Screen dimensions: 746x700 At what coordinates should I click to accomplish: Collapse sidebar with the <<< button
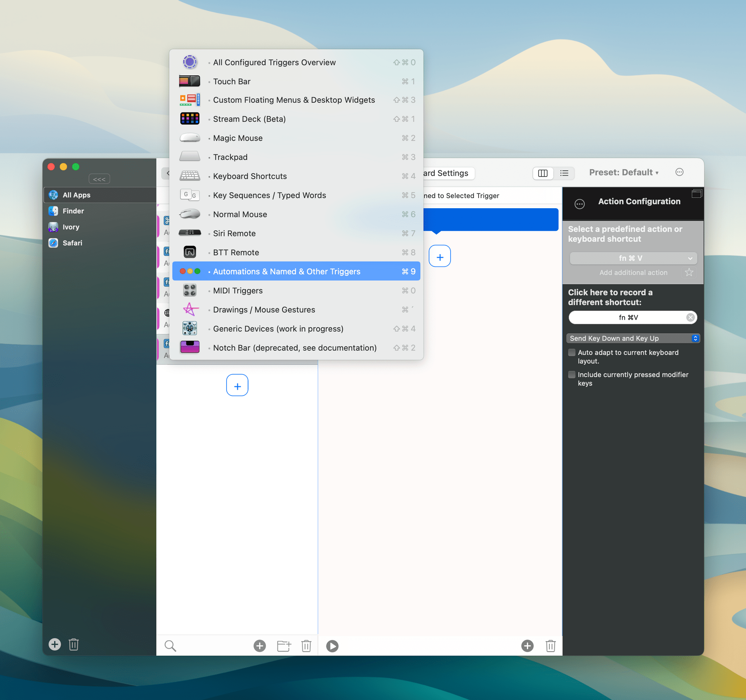coord(99,179)
